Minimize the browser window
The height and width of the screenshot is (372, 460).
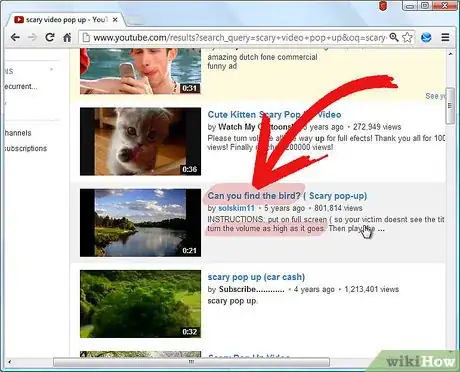pos(411,6)
